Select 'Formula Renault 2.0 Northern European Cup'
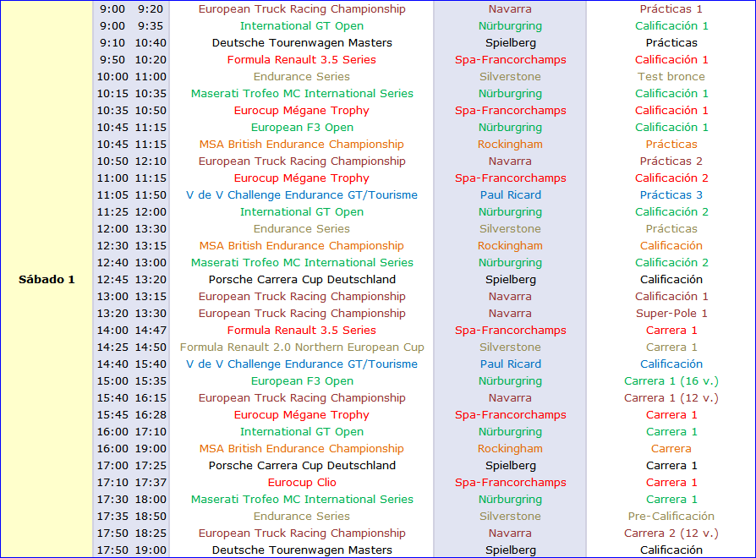The width and height of the screenshot is (756, 558). click(x=302, y=347)
